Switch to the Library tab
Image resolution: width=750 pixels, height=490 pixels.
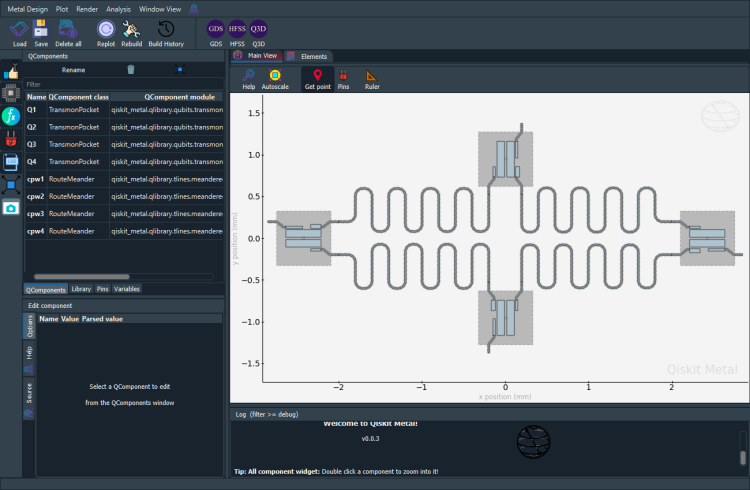click(81, 289)
